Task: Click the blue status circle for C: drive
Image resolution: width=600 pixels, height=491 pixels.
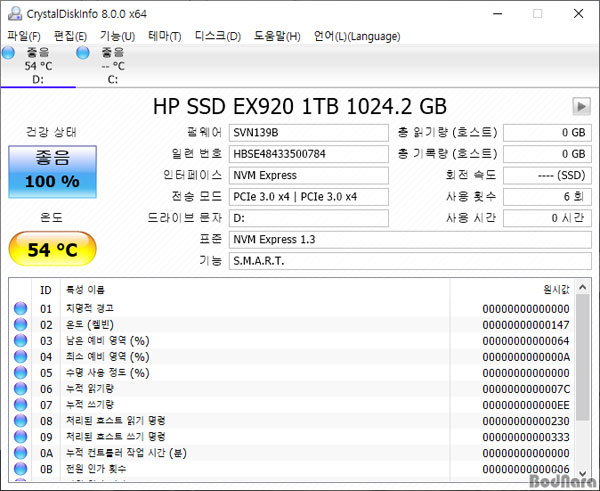Action: [x=83, y=53]
